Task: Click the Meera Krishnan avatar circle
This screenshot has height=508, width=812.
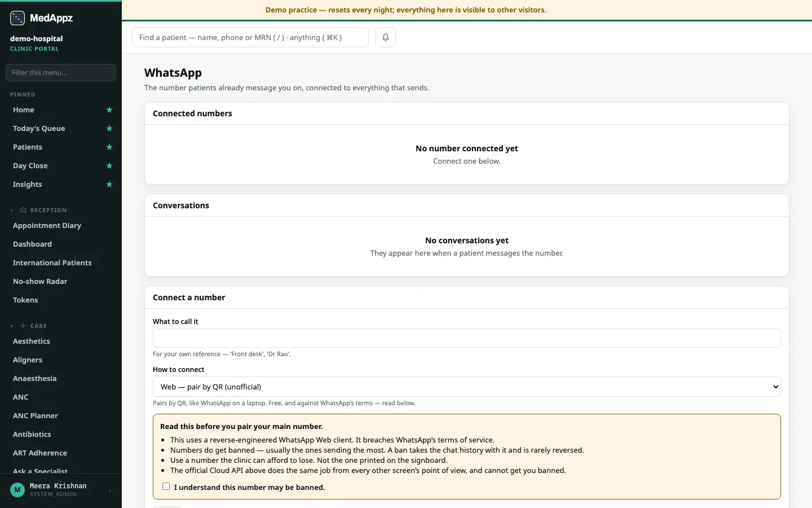Action: point(17,490)
